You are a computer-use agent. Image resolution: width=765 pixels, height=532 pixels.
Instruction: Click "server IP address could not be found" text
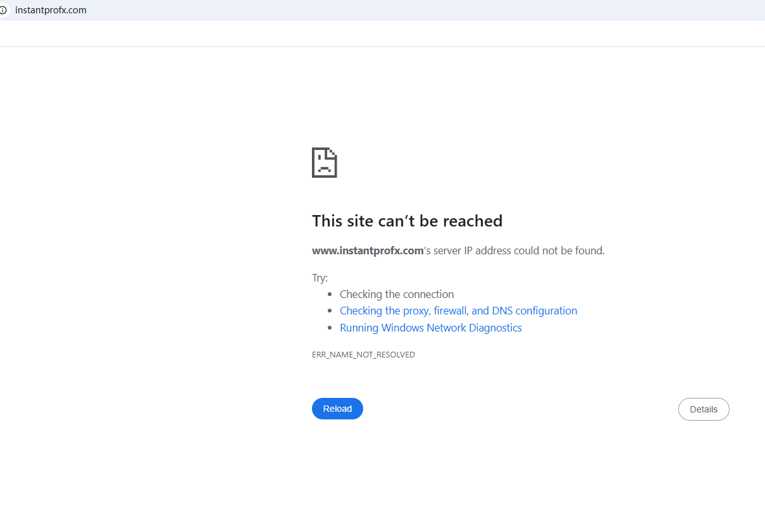(519, 251)
